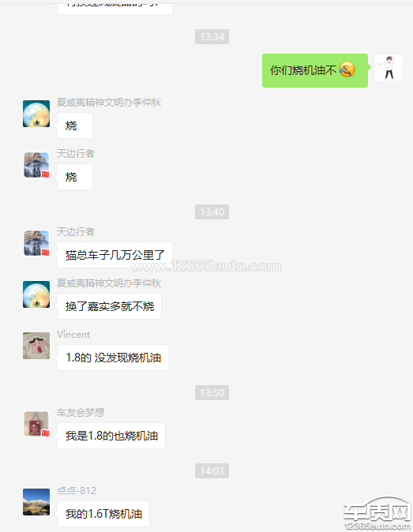Open 车友会梦想 user avatar

coord(36,424)
